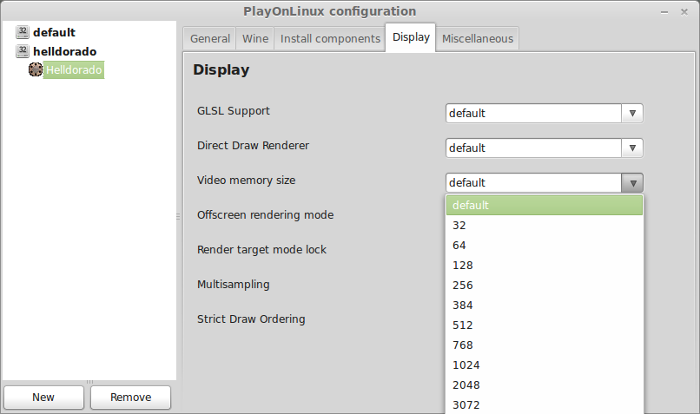This screenshot has width=700, height=414.
Task: Switch to the General tab
Action: [210, 39]
